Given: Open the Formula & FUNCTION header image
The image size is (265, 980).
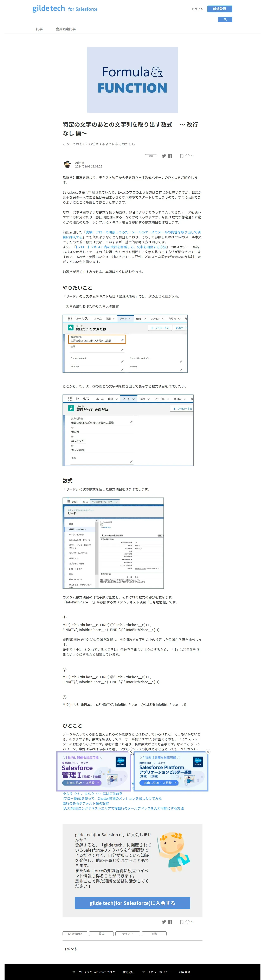Looking at the screenshot, I should click(132, 80).
